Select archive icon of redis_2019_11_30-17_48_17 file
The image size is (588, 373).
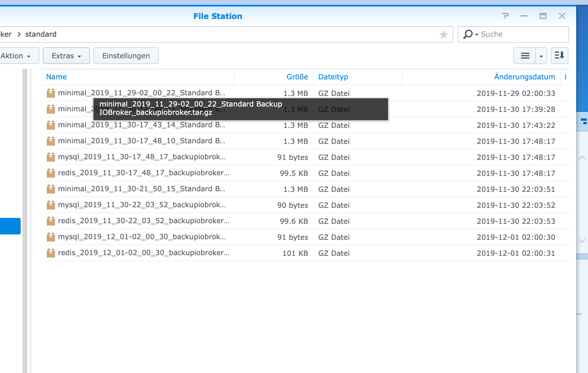51,173
